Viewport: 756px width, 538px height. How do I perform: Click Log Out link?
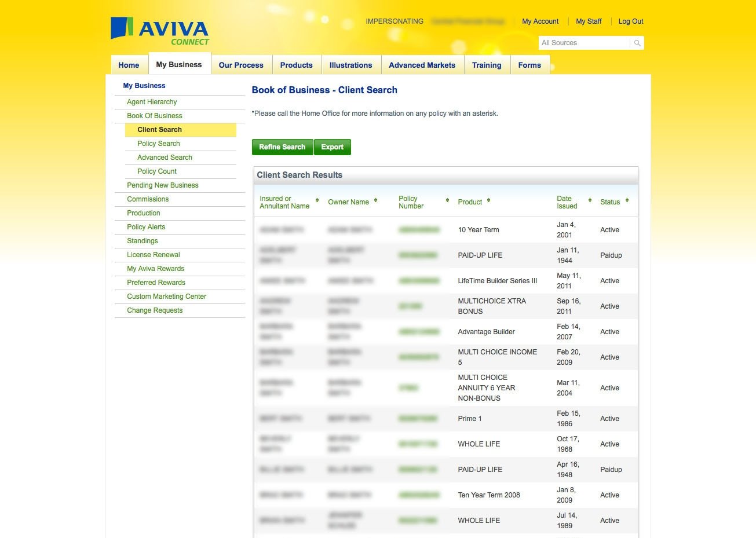(631, 21)
